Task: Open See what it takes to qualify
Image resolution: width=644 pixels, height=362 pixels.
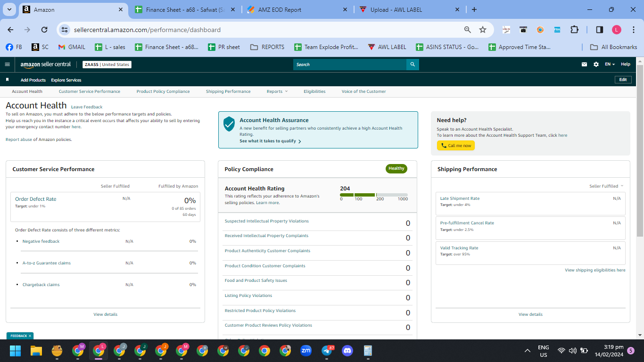Action: (270, 141)
